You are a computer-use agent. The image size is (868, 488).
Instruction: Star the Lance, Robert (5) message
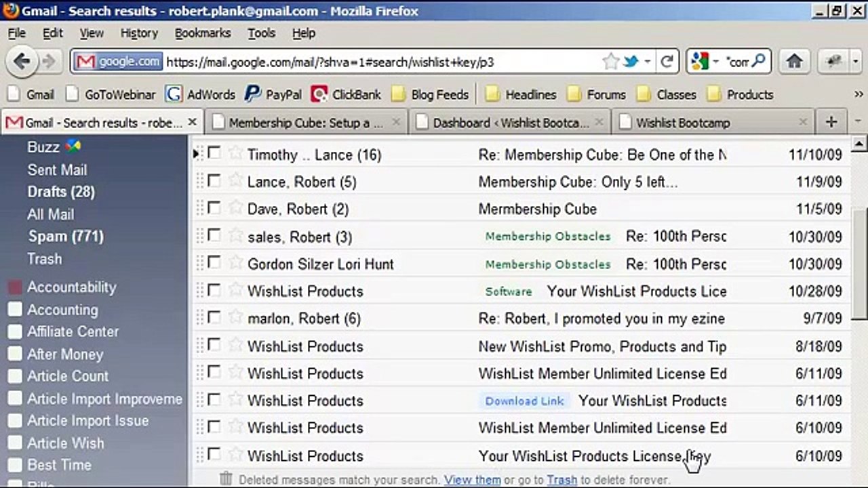click(235, 180)
